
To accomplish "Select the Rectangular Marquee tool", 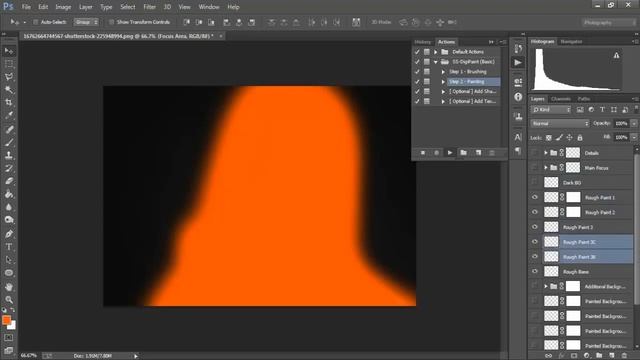I will tap(9, 64).
